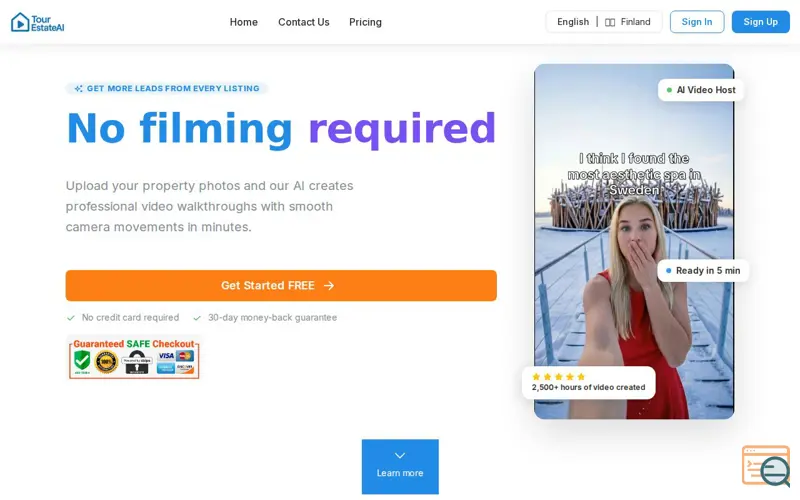This screenshot has width=800, height=500.
Task: Click the chevron above Learn more
Action: [400, 455]
